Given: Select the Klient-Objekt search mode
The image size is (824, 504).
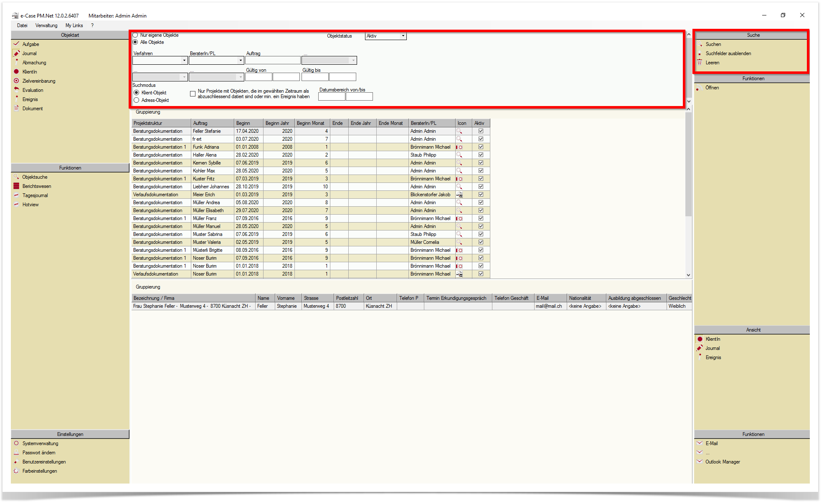Looking at the screenshot, I should [137, 93].
